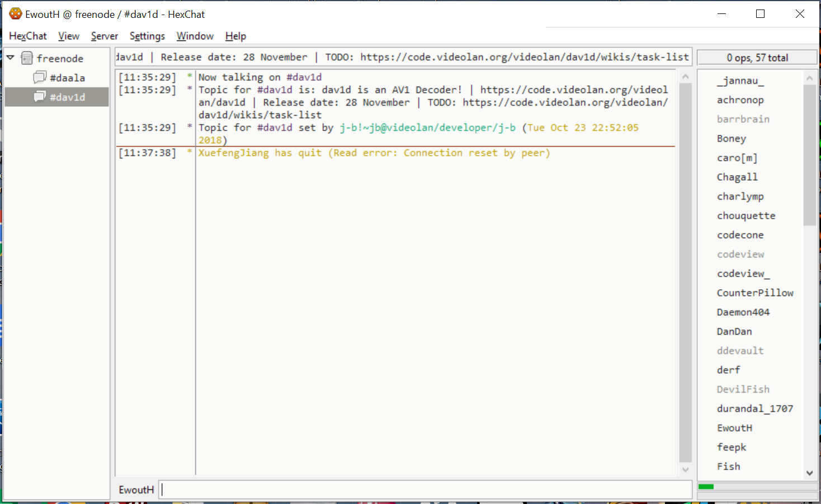Click the chat bubble icon beside #daala
The image size is (821, 504).
[40, 77]
